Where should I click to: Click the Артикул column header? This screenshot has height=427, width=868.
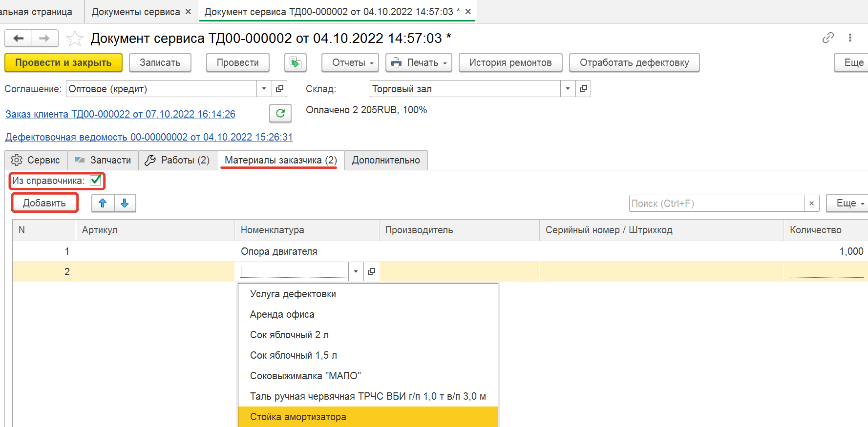pyautogui.click(x=155, y=230)
